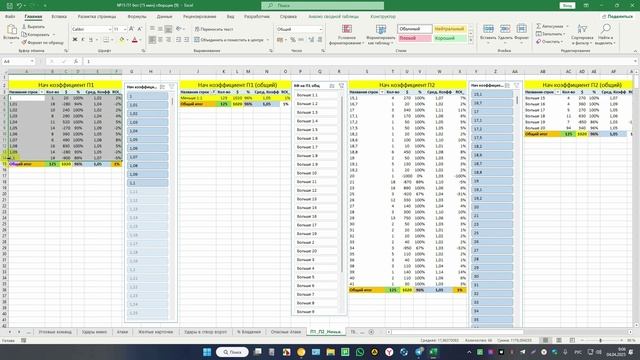Switch to Page Break Preview in the status bar
Viewport: 640px width, 360px height.
pyautogui.click(x=572, y=340)
